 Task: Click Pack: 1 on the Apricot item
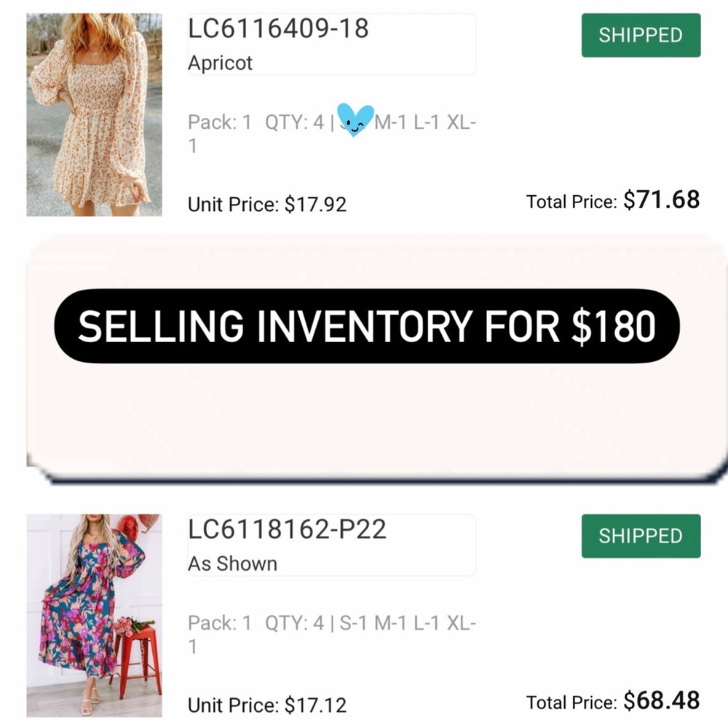pos(219,122)
